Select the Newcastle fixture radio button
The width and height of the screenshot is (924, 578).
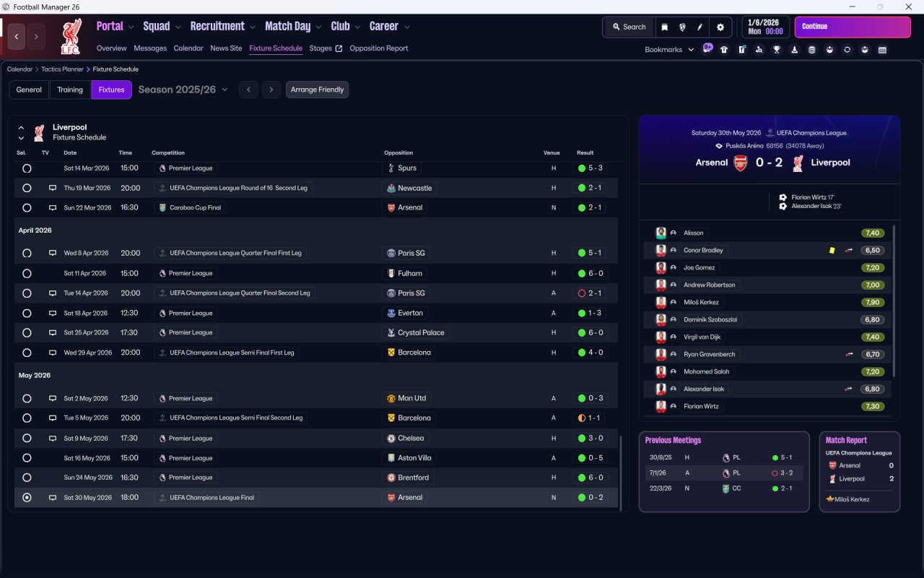click(27, 188)
